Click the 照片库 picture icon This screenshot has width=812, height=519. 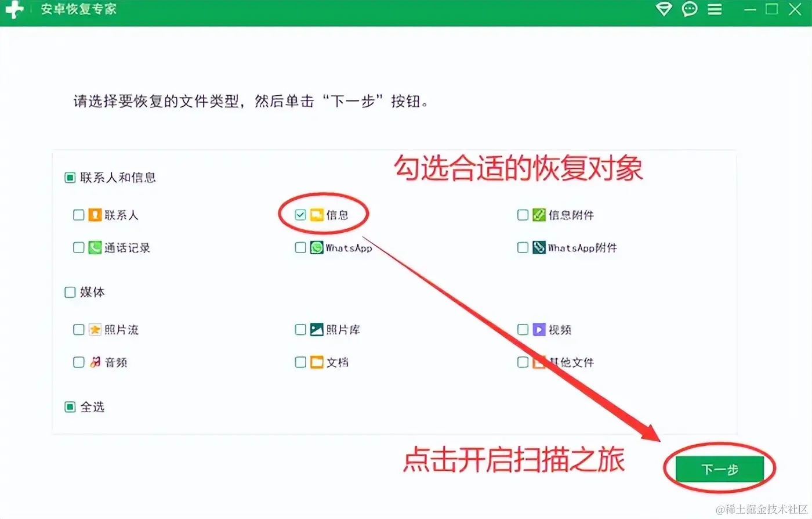point(316,330)
